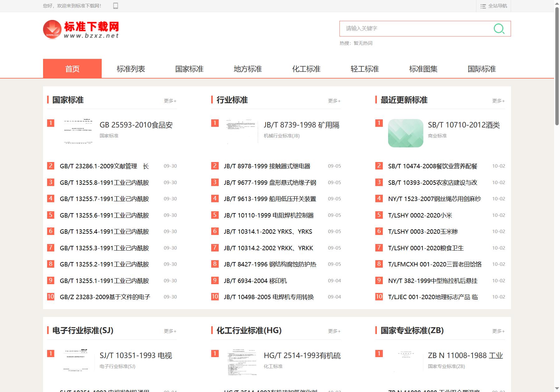Open JB/T 6934-2004 移印机 link
This screenshot has height=392, width=560.
[x=255, y=281]
